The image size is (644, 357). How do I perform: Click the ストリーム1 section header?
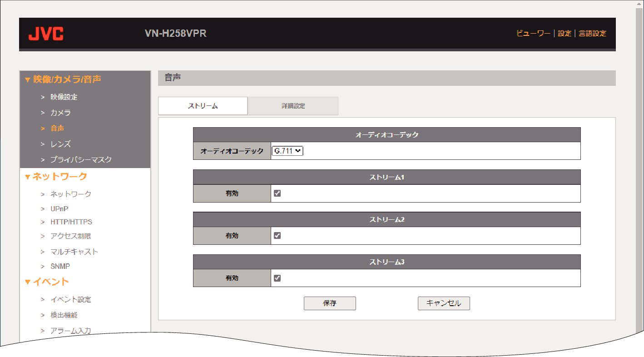(387, 177)
